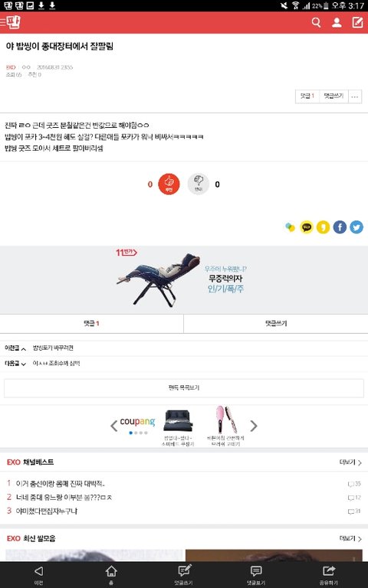
Task: Share via the yellow KakaoTalk icon
Action: [x=307, y=227]
